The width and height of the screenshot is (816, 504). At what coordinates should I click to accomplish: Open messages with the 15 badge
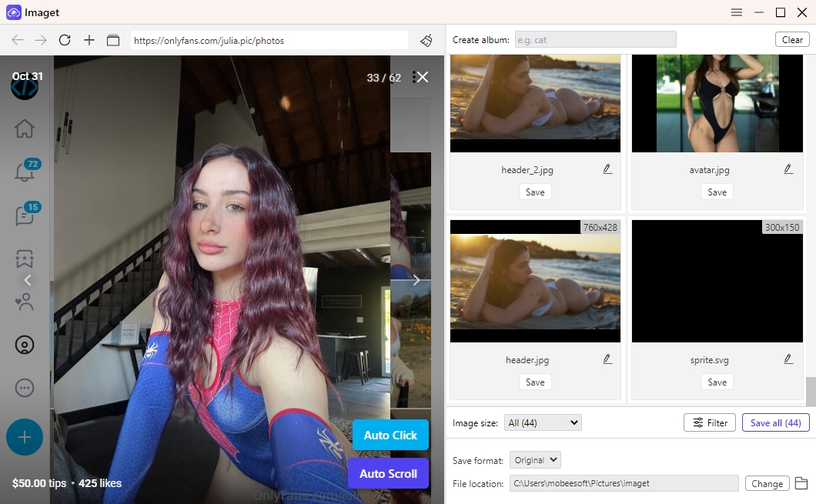[x=25, y=215]
